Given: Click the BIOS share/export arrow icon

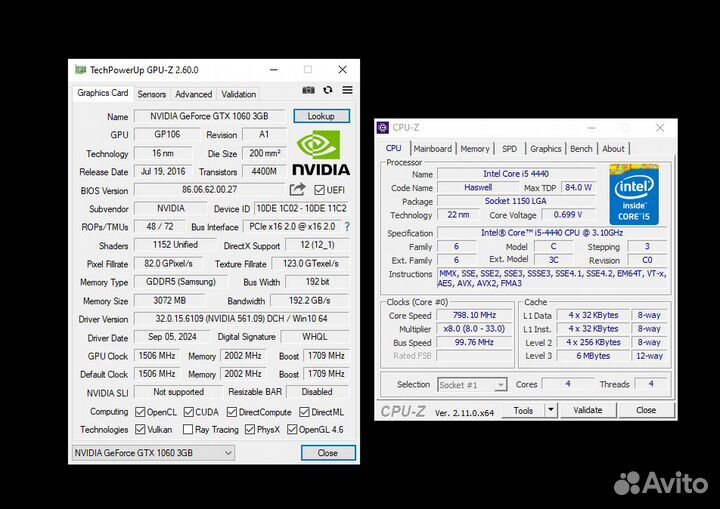Looking at the screenshot, I should pyautogui.click(x=298, y=189).
